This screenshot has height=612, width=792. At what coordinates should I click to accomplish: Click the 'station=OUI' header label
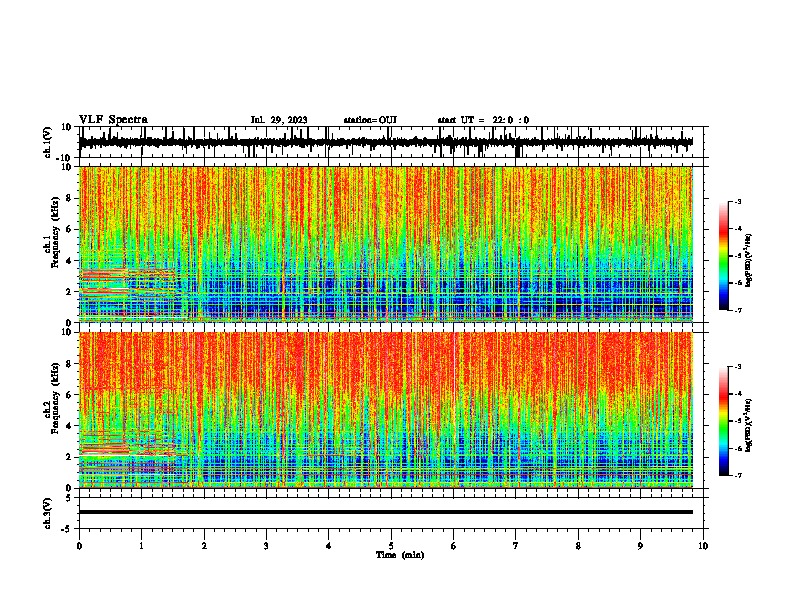370,120
